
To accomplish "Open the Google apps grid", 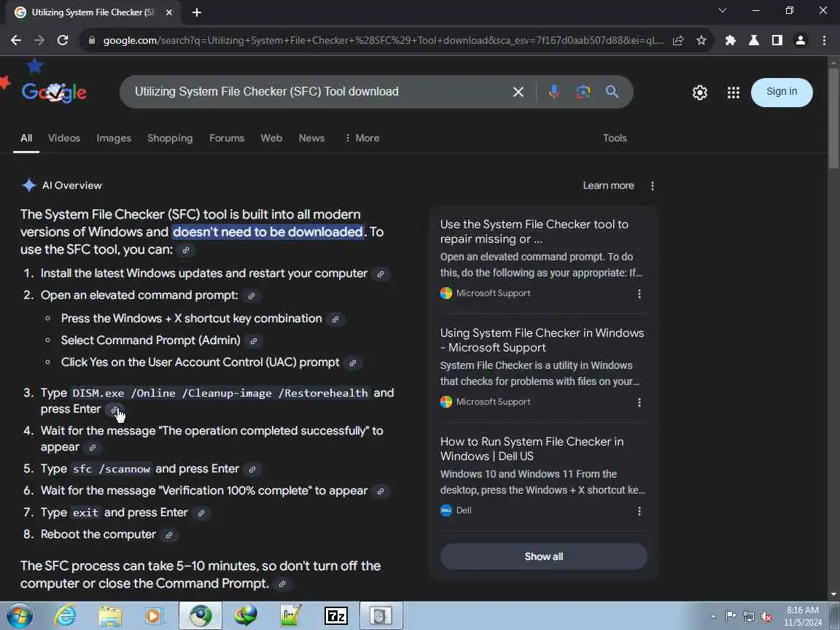I will tap(734, 93).
